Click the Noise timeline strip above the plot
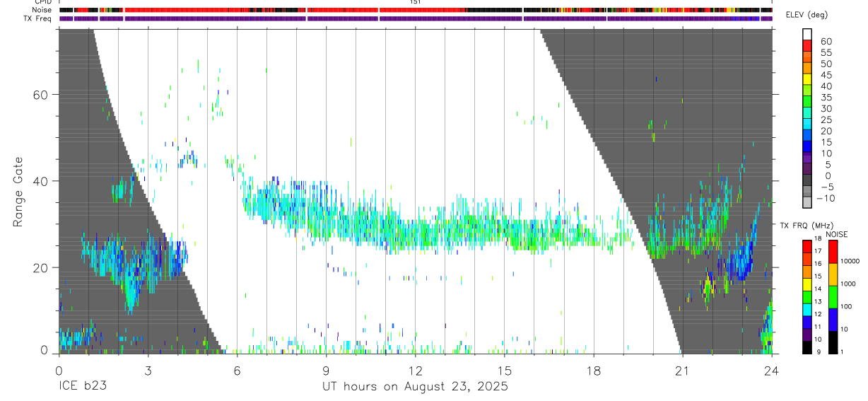The height and width of the screenshot is (401, 868). click(x=416, y=11)
